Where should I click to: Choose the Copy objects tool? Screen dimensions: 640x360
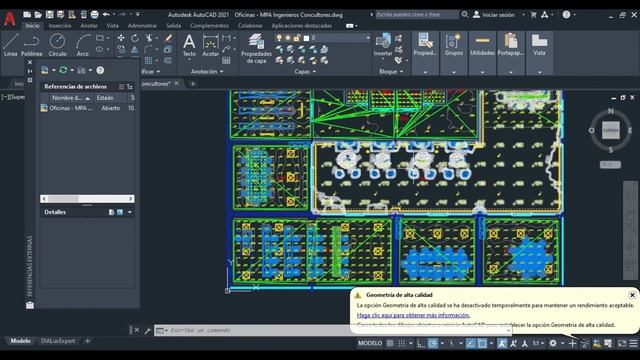point(121,49)
